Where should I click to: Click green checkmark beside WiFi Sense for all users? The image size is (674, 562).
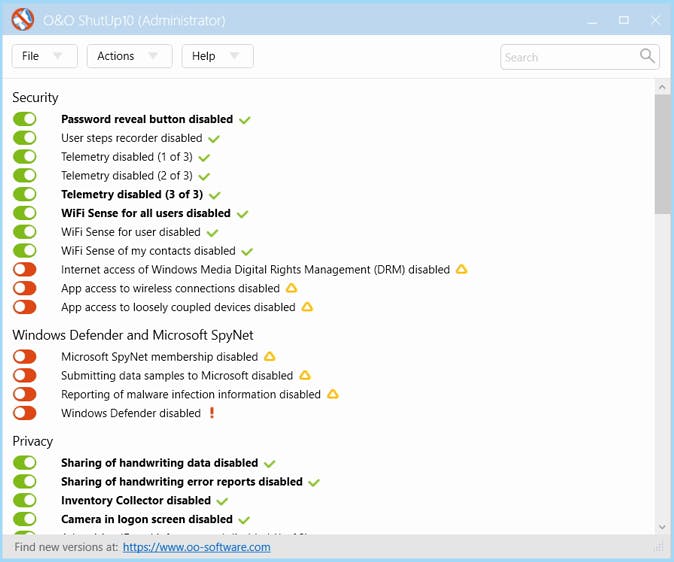tap(242, 214)
